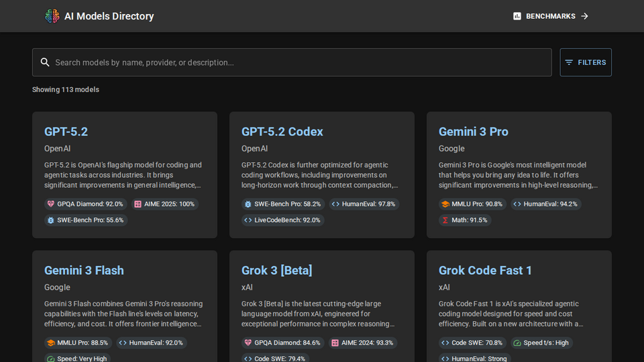Viewport: 644px width, 362px height.
Task: Click the Gemini 3 Flash description paragraph
Action: coord(123,314)
